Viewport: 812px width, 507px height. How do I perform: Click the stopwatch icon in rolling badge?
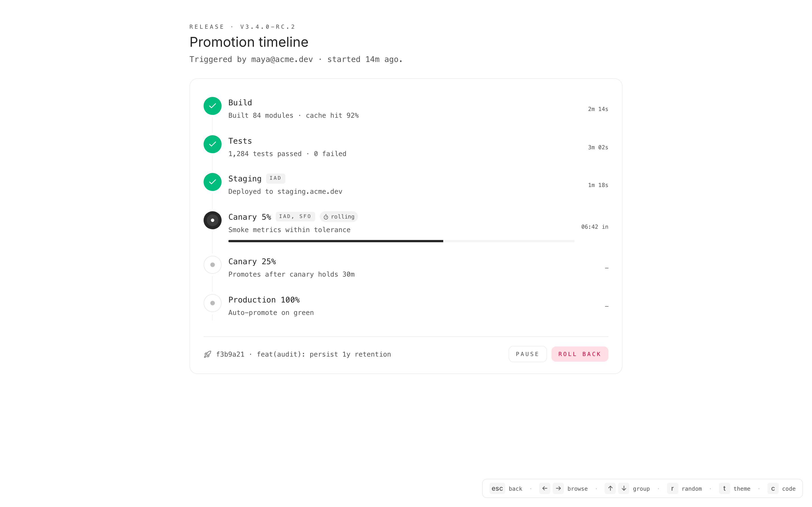tap(326, 217)
